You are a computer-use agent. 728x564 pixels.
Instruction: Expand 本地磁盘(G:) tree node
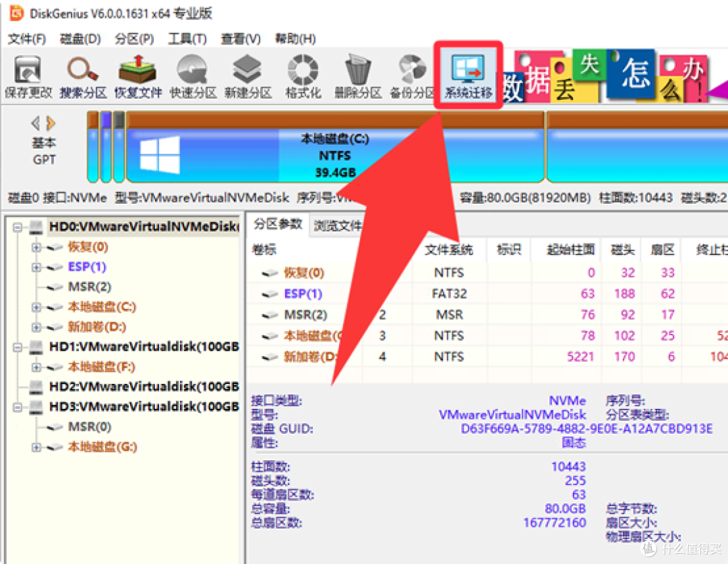pyautogui.click(x=36, y=447)
